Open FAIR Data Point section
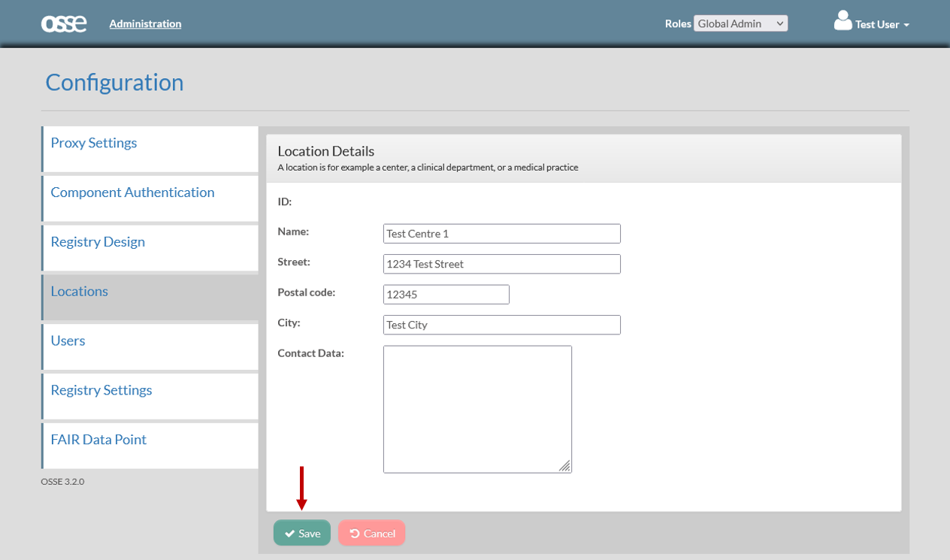This screenshot has width=950, height=560. tap(150, 446)
